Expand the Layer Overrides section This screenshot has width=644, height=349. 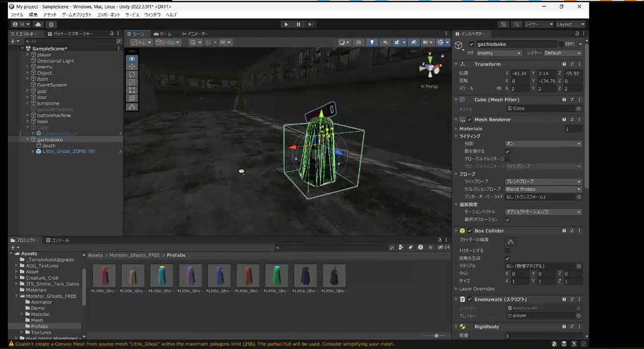pyautogui.click(x=472, y=288)
